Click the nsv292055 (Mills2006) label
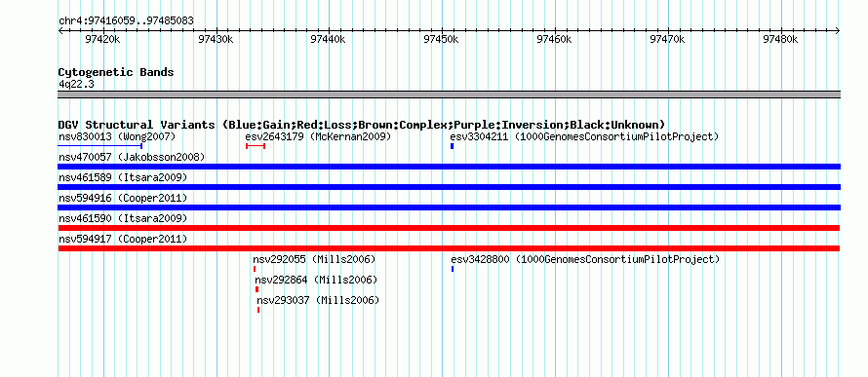 click(314, 259)
